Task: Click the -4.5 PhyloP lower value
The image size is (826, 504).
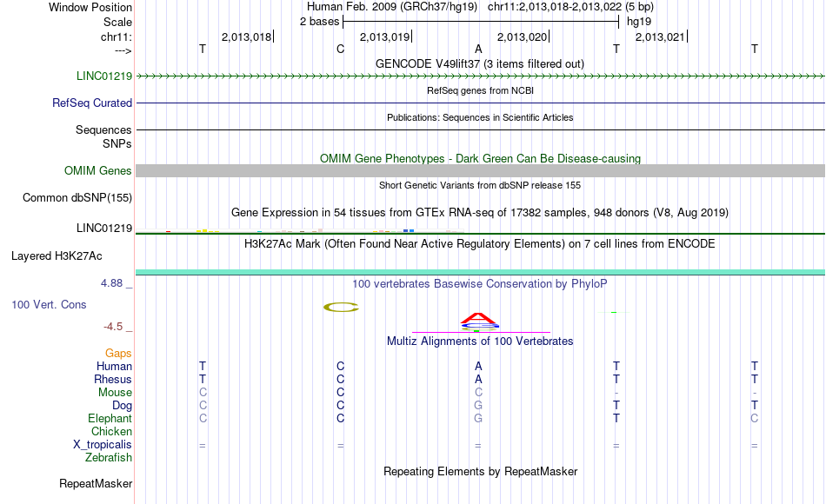Action: (x=113, y=327)
